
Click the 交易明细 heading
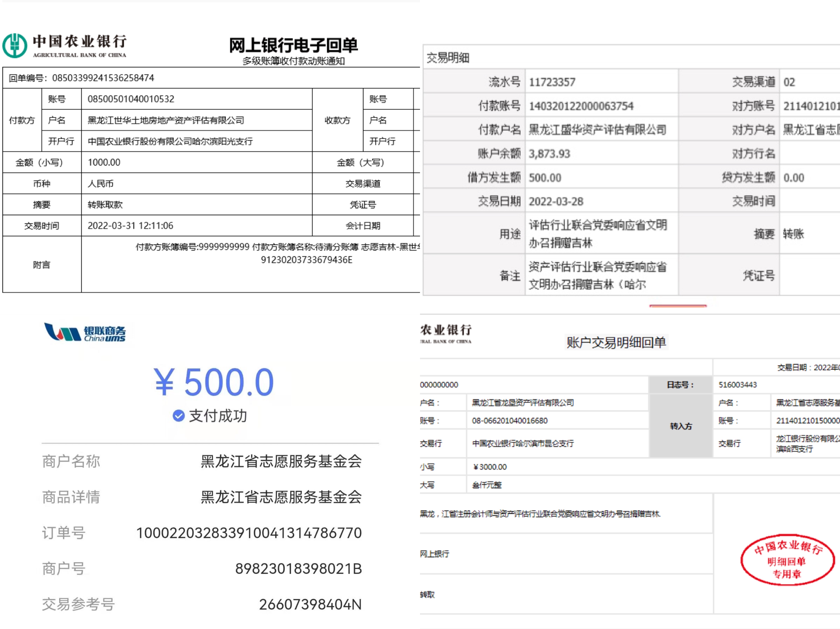448,58
